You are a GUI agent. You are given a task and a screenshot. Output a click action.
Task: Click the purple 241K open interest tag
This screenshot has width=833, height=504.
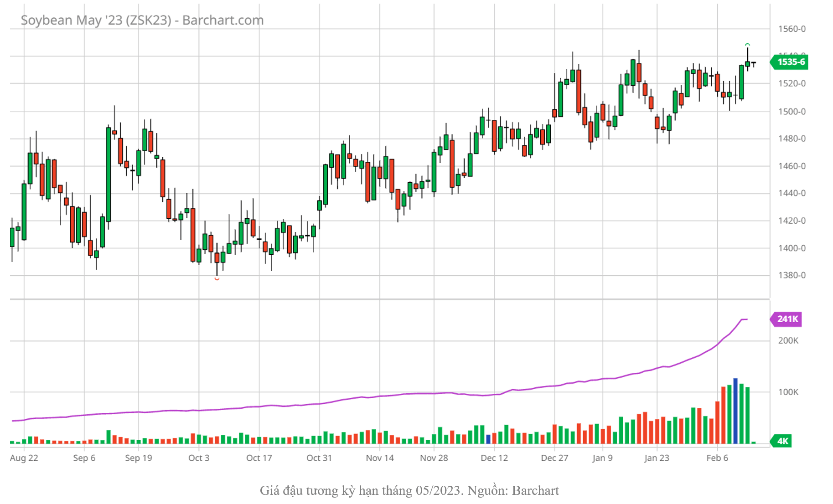click(786, 319)
